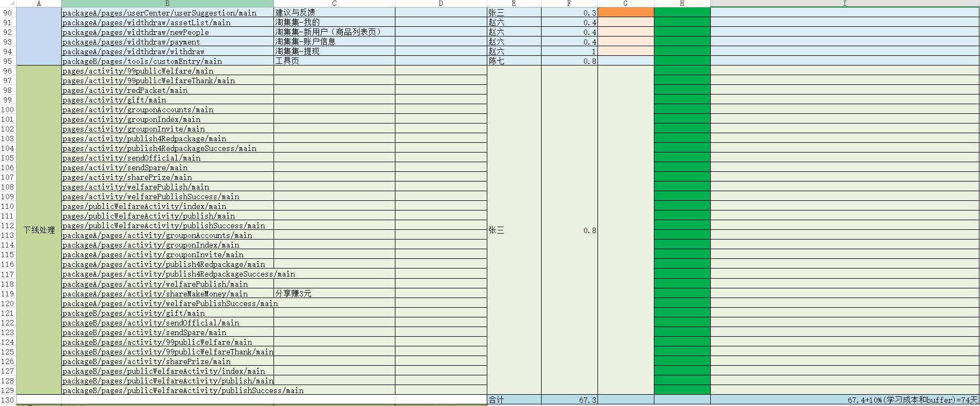Click 赵六 in row 94
The width and height of the screenshot is (980, 406).
tap(514, 51)
